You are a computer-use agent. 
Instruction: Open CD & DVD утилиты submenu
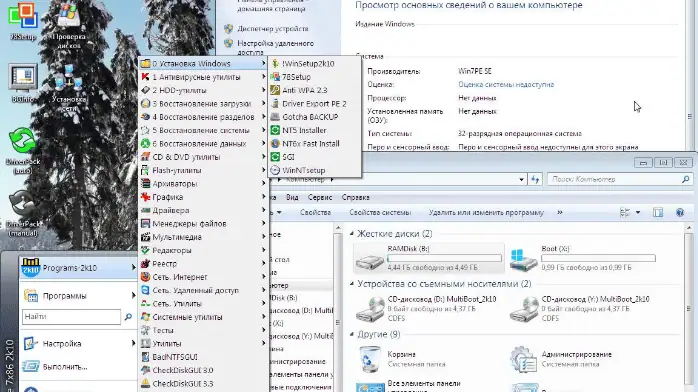coord(203,157)
